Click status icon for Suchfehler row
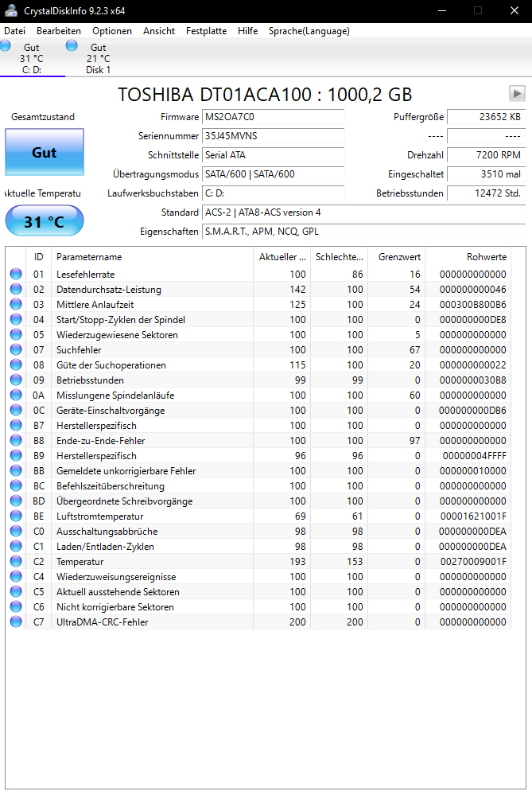The width and height of the screenshot is (532, 795). 16,349
